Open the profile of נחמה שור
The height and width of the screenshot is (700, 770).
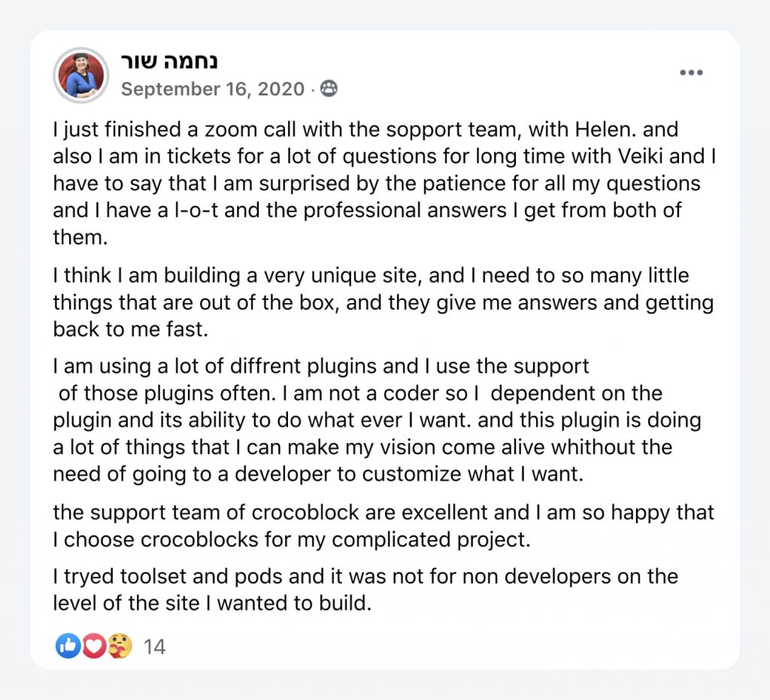(x=169, y=62)
